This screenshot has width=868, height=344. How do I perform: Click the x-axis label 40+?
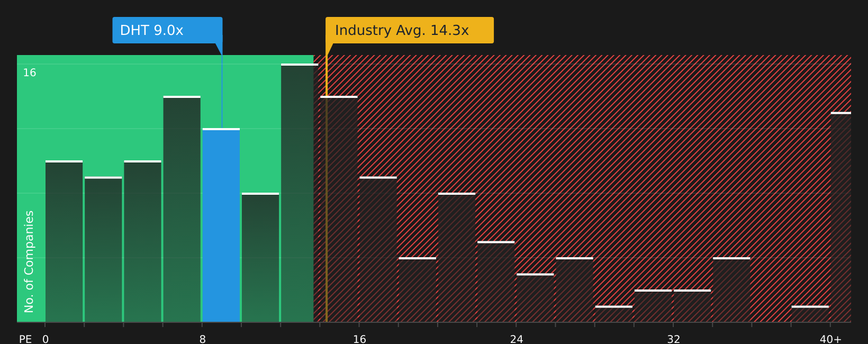[830, 339]
